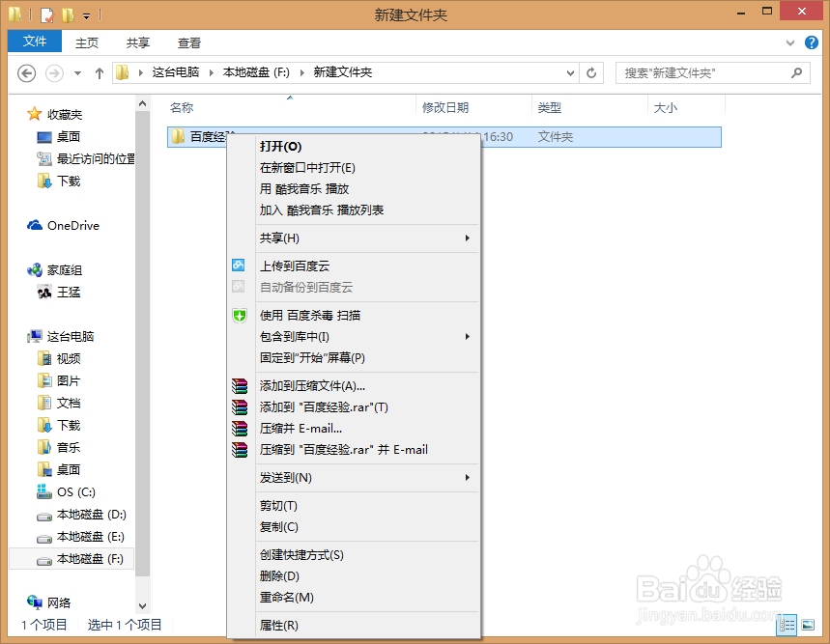The image size is (830, 644).
Task: Switch to details view layout
Action: pos(787,625)
